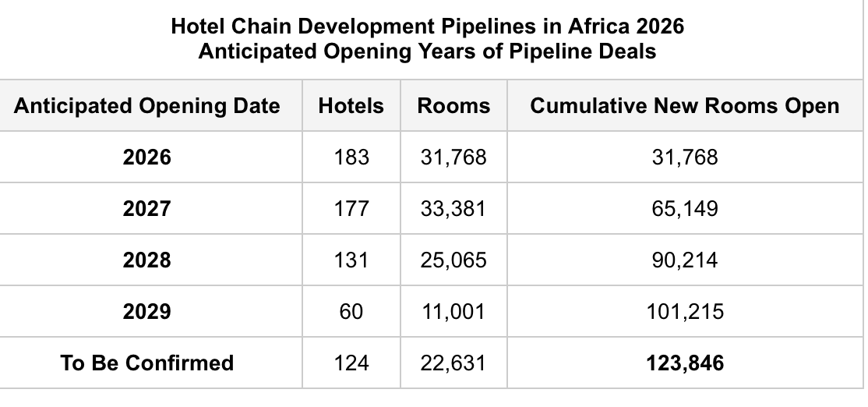
Task: Click the 177 hotels cell
Action: [351, 209]
